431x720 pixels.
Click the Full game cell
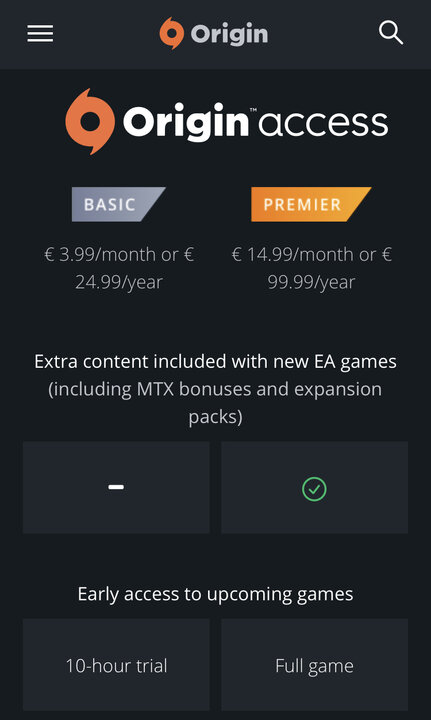(x=314, y=665)
